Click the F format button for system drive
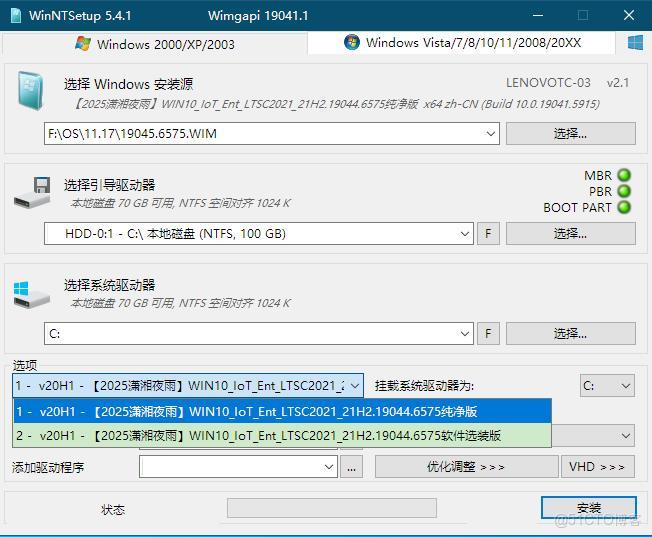 coord(488,333)
